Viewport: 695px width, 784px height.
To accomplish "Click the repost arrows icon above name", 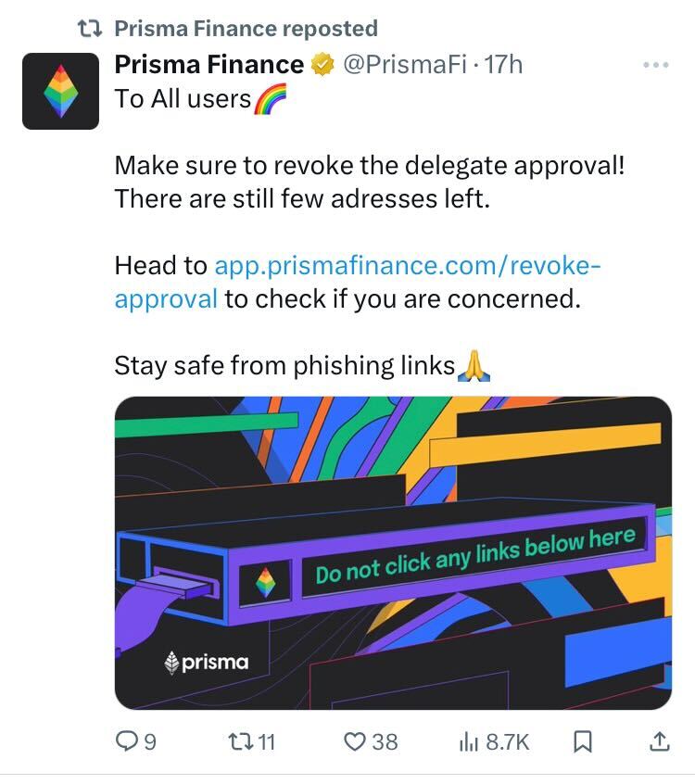I will coord(91,29).
